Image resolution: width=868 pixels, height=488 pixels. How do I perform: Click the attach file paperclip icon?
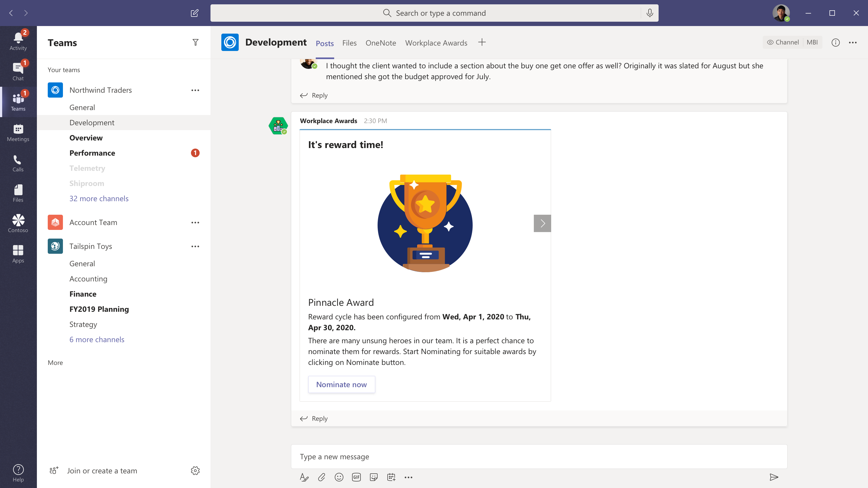(x=321, y=477)
